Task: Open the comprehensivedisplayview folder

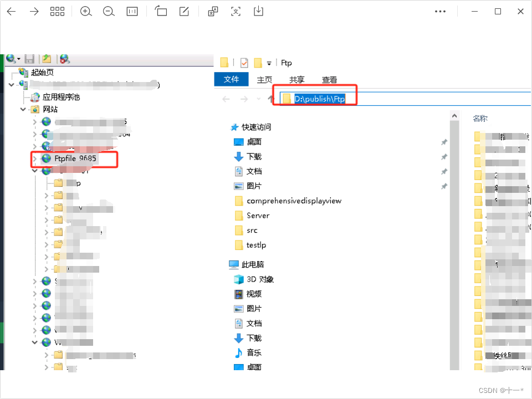Action: coord(294,201)
